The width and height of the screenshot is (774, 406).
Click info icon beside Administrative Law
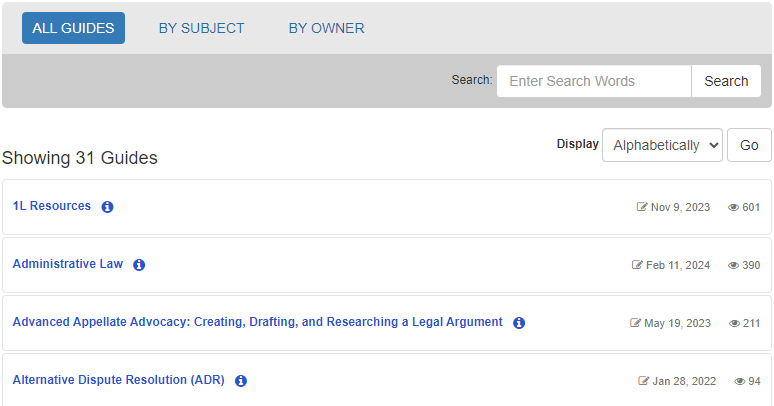pyautogui.click(x=139, y=265)
